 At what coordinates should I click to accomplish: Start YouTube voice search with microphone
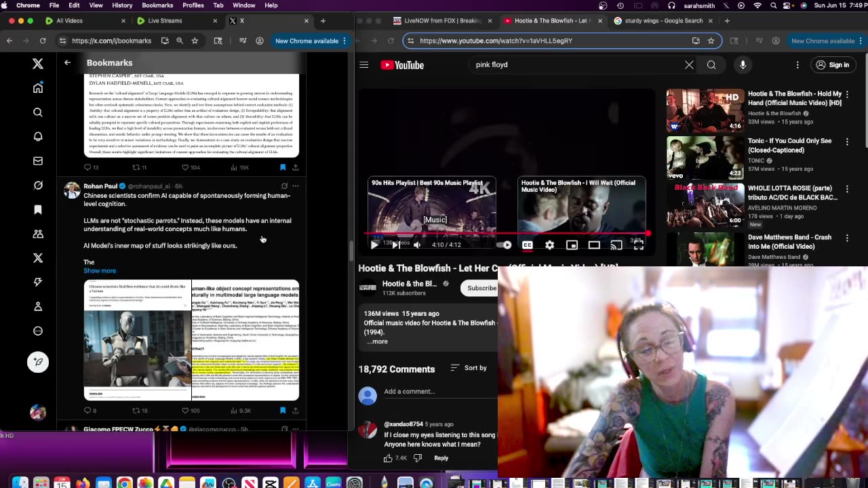click(x=743, y=65)
